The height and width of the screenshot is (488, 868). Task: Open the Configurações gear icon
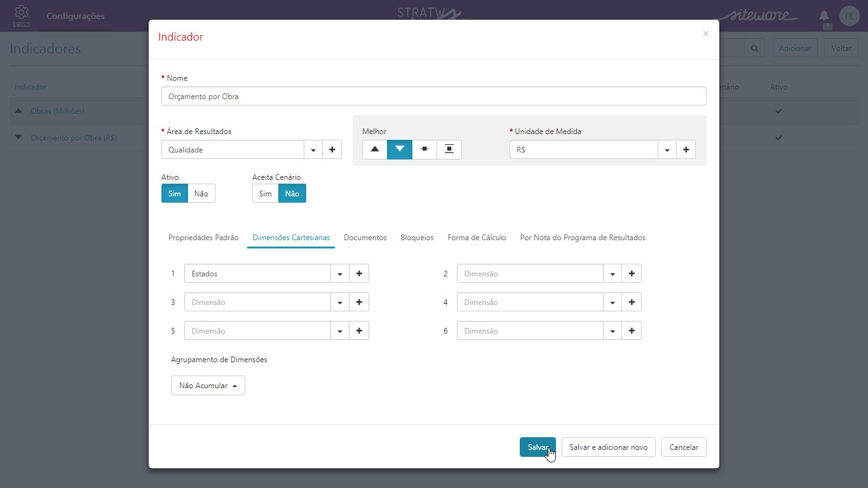point(21,12)
